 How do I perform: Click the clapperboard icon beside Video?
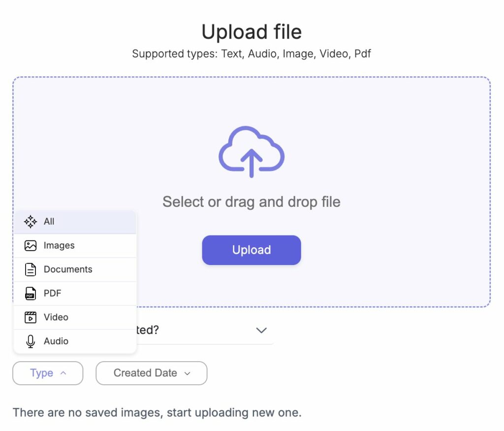[31, 317]
